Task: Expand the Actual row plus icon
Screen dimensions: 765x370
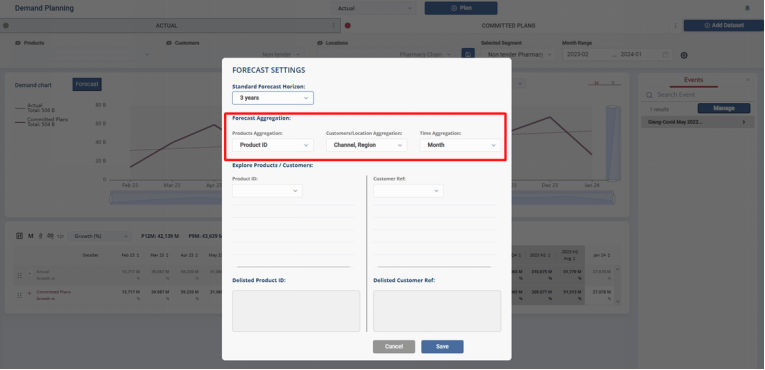Action: pos(29,272)
